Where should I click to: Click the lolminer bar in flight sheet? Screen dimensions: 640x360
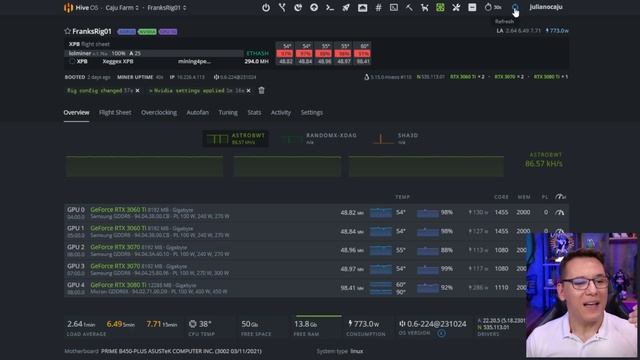[x=154, y=53]
